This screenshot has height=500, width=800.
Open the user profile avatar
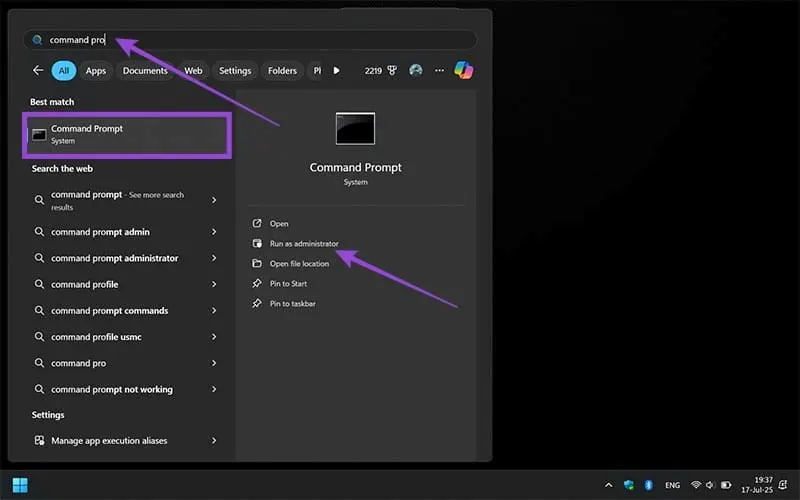[416, 70]
